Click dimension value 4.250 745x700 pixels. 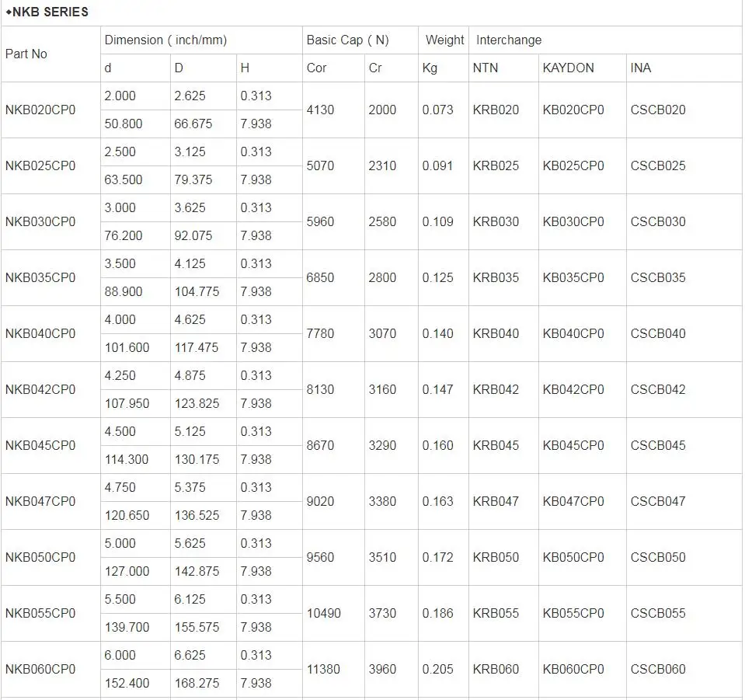(x=120, y=376)
